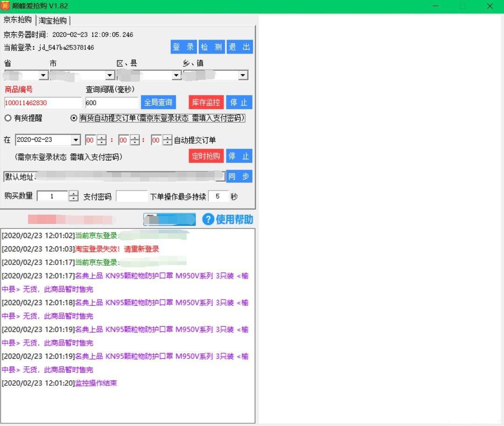Click the 同步 sync button
Screen dimensions: 504x426
coord(239,176)
